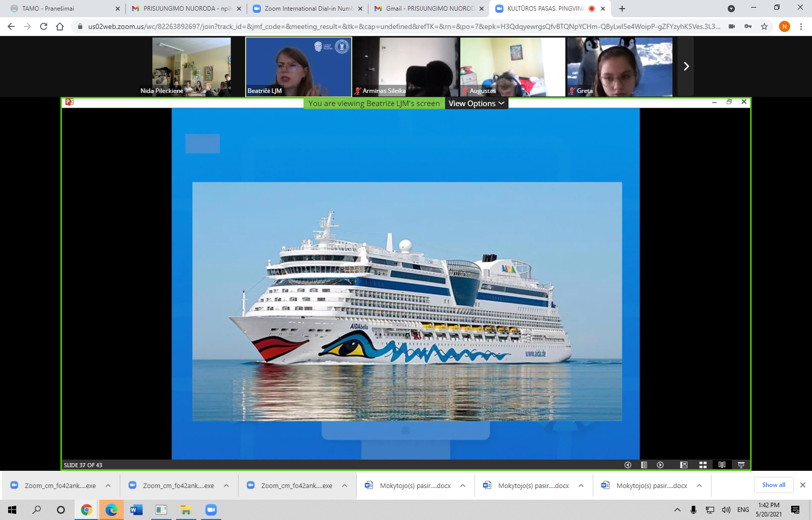
Task: Click the Zoom URL address bar
Action: [x=404, y=26]
